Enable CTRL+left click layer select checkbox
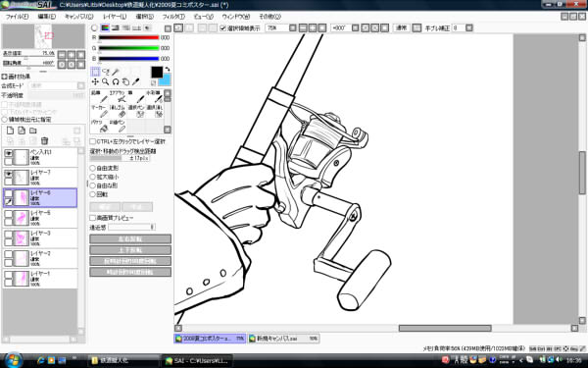This screenshot has width=588, height=368. [93, 141]
